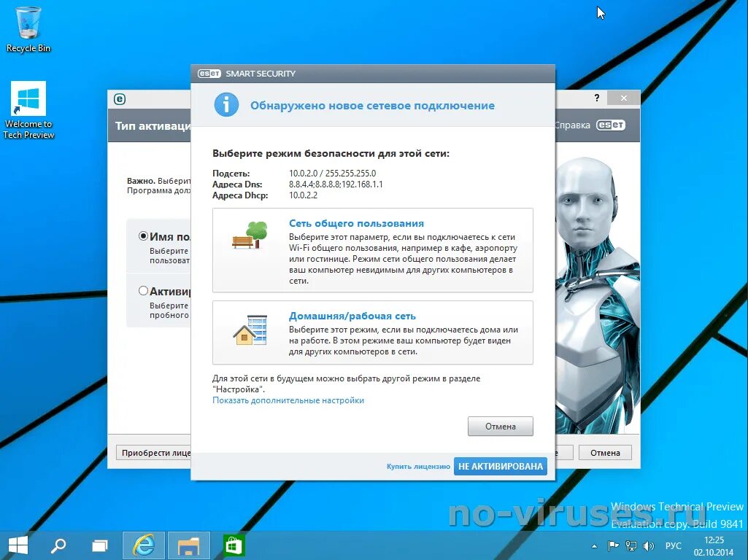Click the subnet value 10.0.2.0 / 255.255.255.0
Viewport: 748px width, 560px height.
333,174
